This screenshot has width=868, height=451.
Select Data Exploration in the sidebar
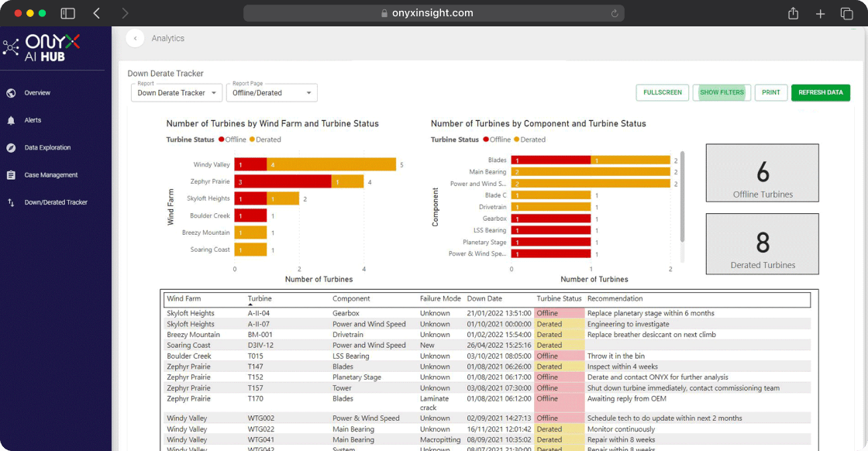tap(47, 148)
